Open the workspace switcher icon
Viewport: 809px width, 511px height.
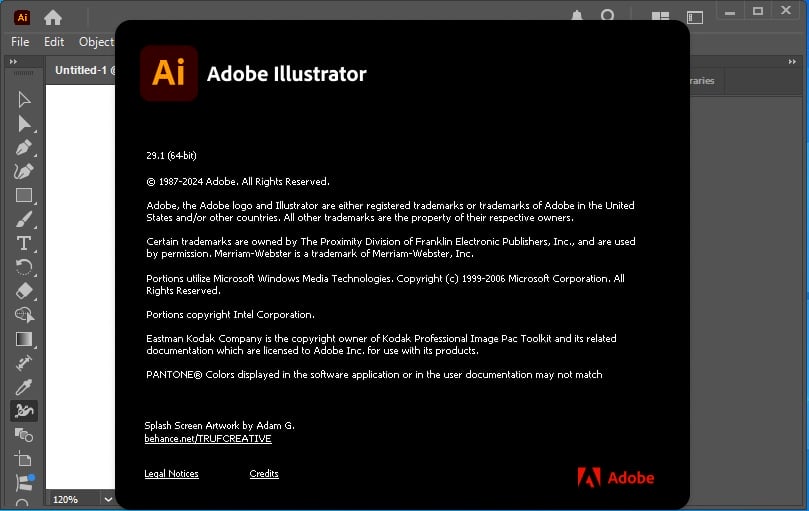[x=694, y=17]
